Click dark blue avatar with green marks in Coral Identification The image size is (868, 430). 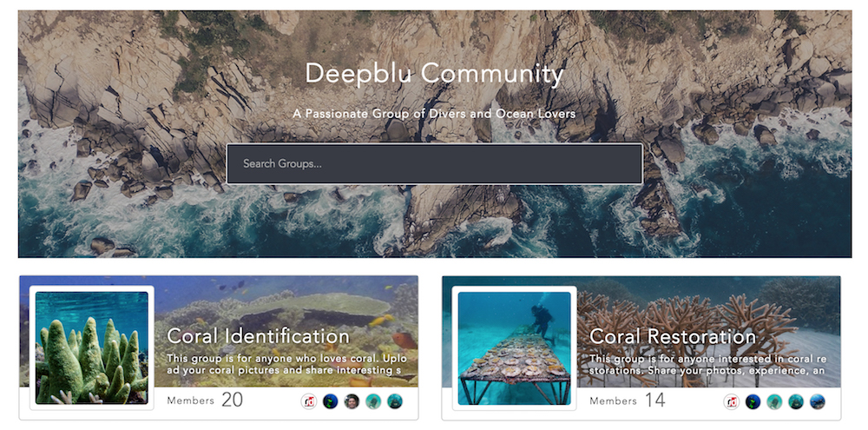330,401
